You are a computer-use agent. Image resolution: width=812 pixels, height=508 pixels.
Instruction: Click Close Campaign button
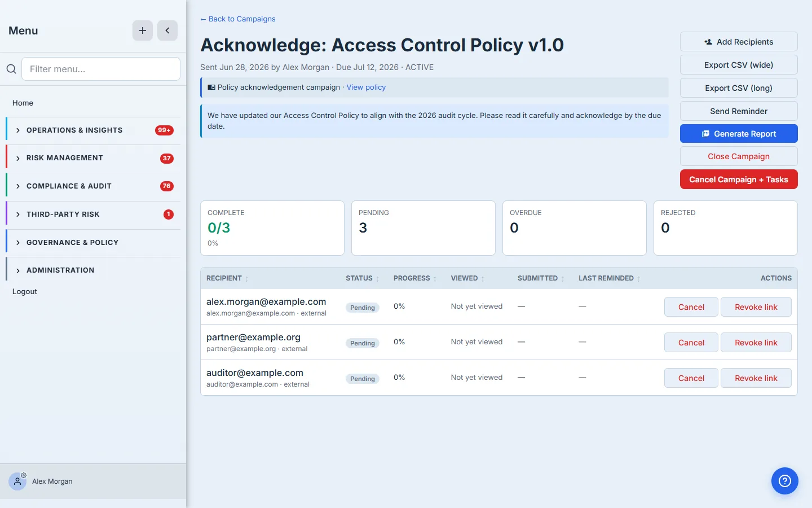739,156
